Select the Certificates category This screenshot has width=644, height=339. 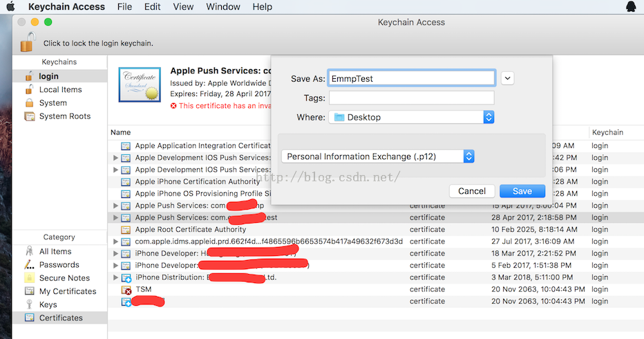pyautogui.click(x=61, y=318)
